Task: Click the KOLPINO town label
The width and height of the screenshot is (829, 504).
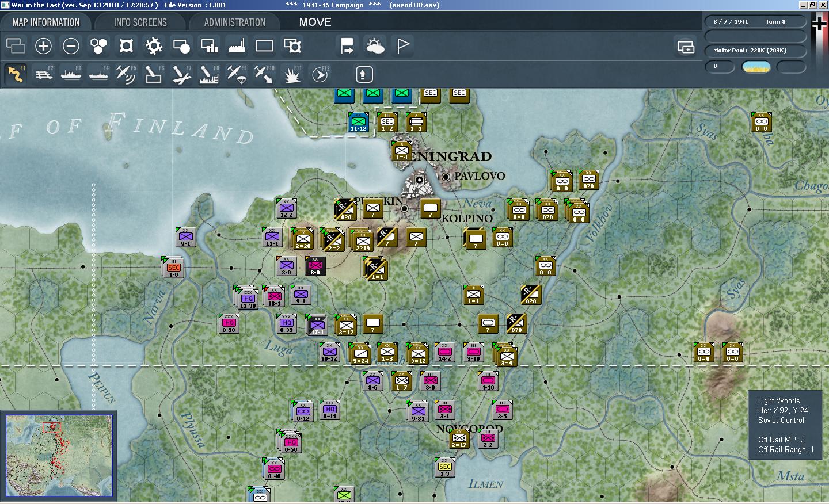Action: coord(467,219)
